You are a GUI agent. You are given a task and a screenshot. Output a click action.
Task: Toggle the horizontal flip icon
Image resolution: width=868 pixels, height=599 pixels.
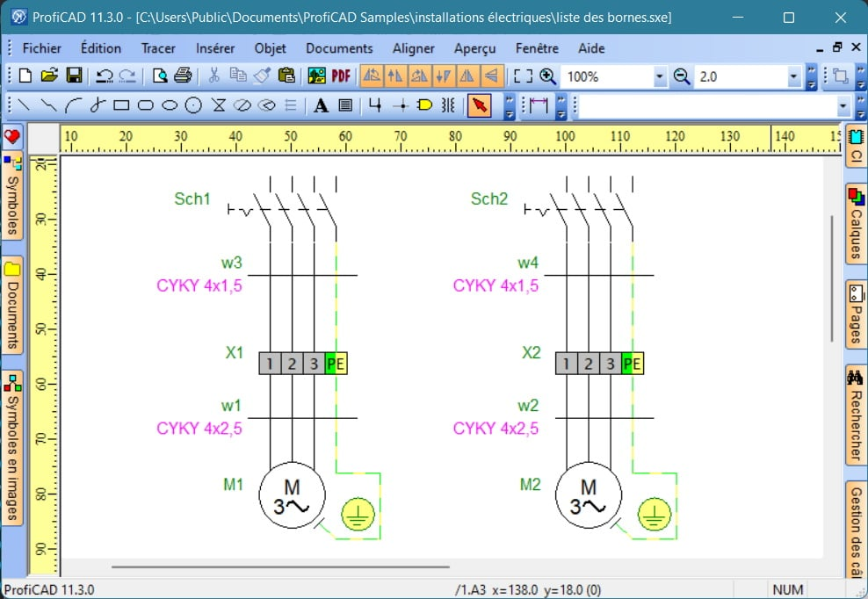coord(467,76)
